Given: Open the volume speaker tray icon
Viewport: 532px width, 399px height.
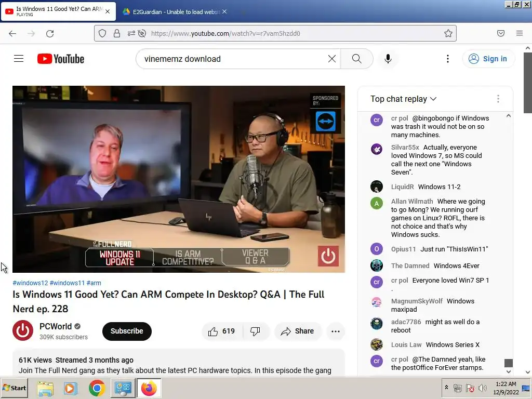Looking at the screenshot, I should [482, 388].
